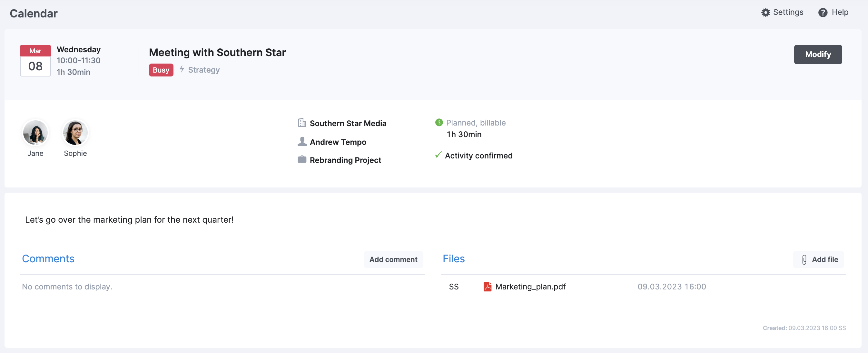Viewport: 868px width, 353px height.
Task: Open Marketing_plan.pdf via its PDF icon
Action: 488,287
